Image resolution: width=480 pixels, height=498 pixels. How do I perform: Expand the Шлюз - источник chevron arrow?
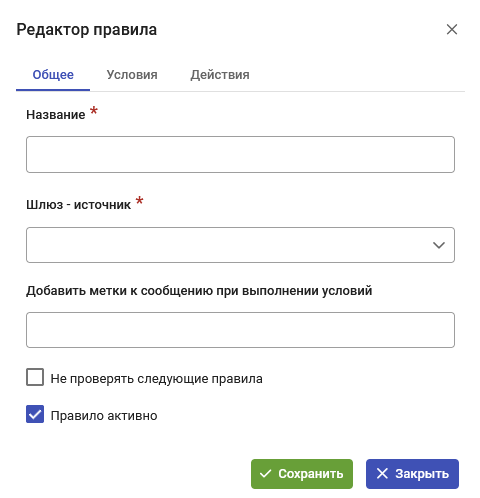pyautogui.click(x=439, y=245)
